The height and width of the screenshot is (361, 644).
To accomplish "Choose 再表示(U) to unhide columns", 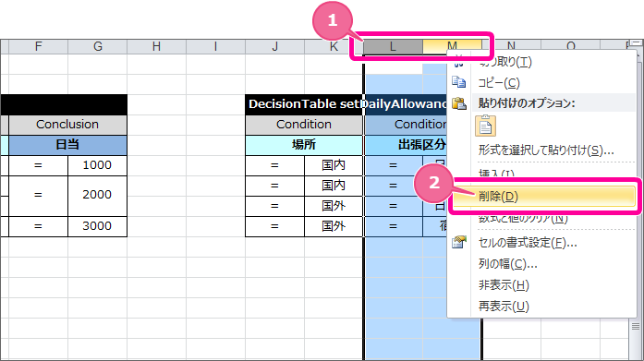I will click(x=504, y=306).
